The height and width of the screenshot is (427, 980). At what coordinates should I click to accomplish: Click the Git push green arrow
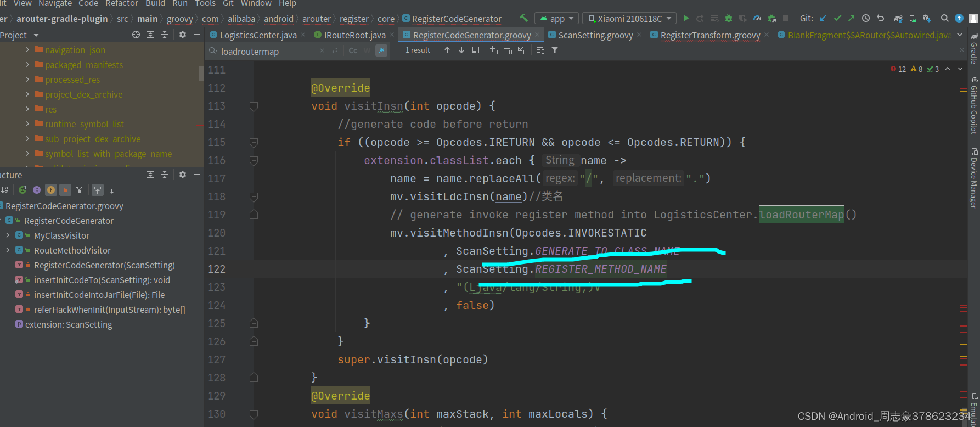pos(852,18)
